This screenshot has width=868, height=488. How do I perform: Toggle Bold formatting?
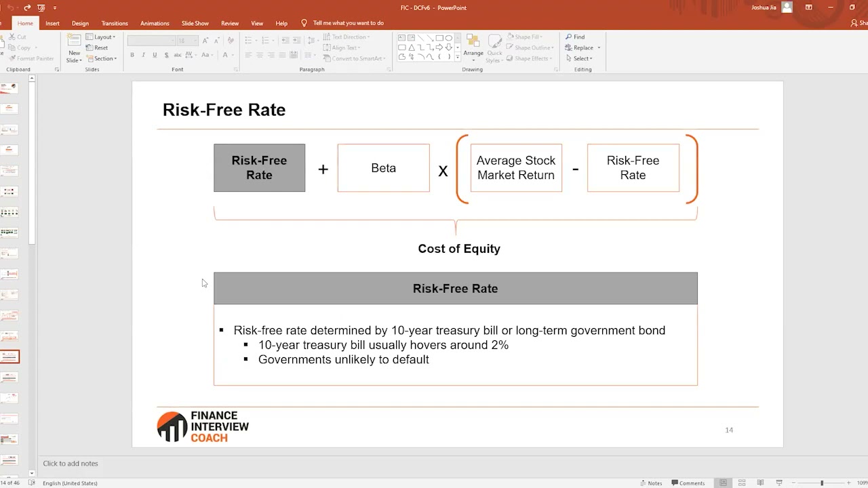pos(132,55)
